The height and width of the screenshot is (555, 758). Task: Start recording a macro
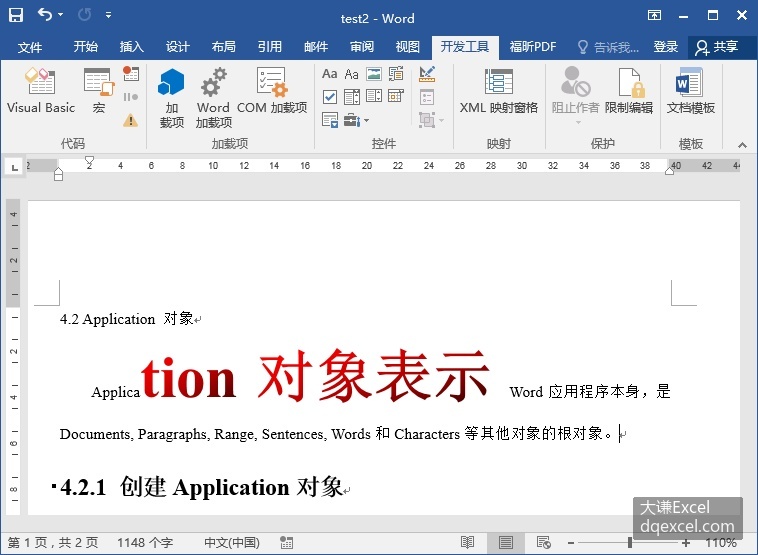[131, 73]
